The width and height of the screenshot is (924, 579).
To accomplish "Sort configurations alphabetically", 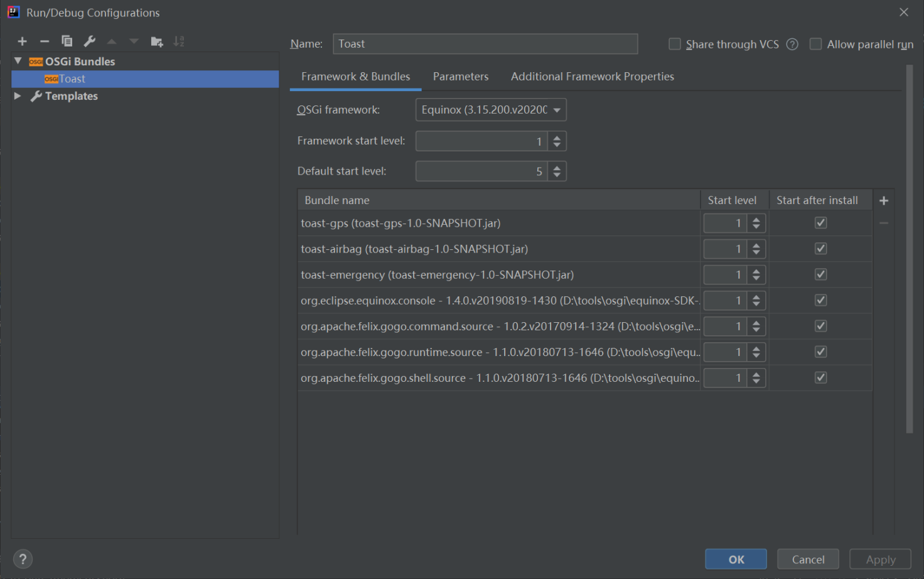I will coord(178,41).
